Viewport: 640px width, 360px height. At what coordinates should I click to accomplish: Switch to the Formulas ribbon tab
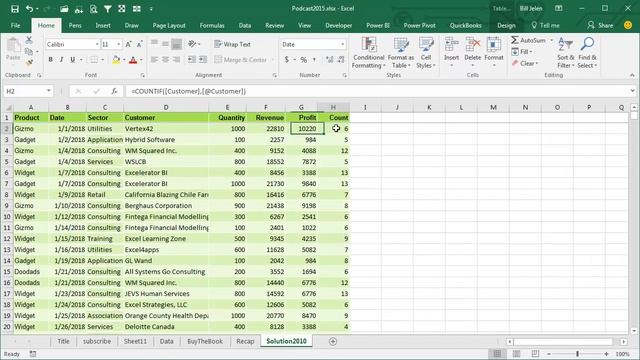point(212,25)
